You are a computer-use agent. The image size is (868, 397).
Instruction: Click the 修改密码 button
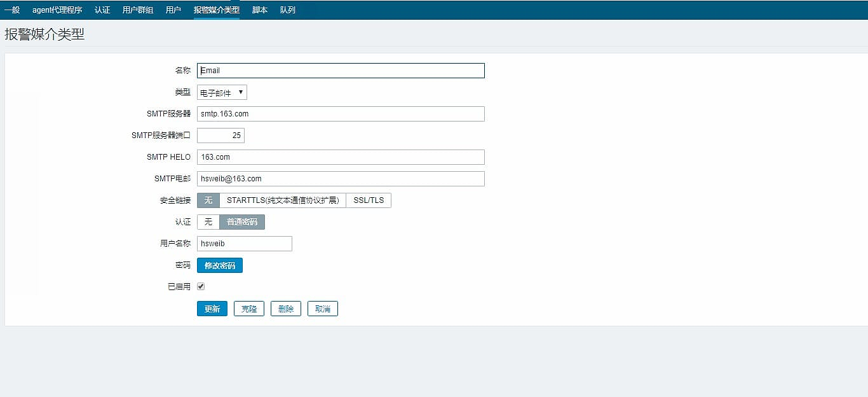click(220, 265)
